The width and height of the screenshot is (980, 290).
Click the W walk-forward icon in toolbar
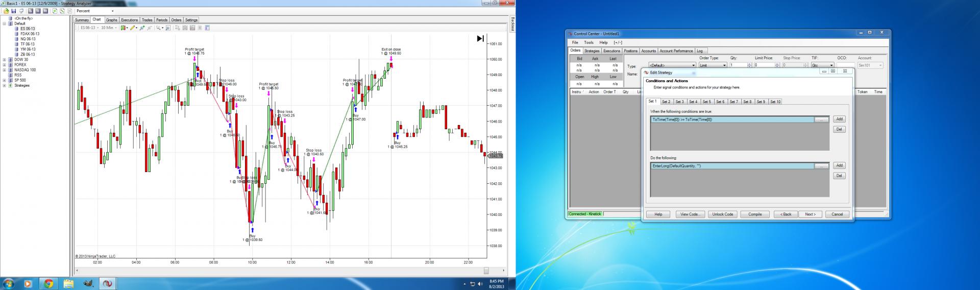tap(45, 11)
